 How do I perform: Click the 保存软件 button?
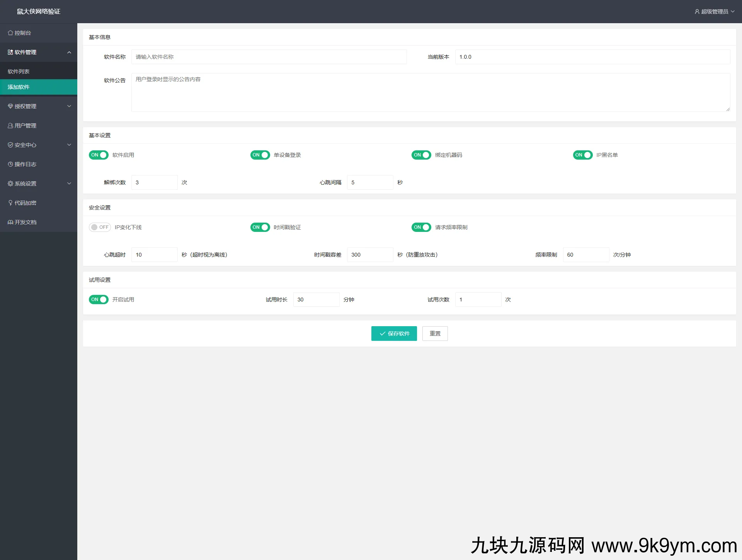click(394, 334)
